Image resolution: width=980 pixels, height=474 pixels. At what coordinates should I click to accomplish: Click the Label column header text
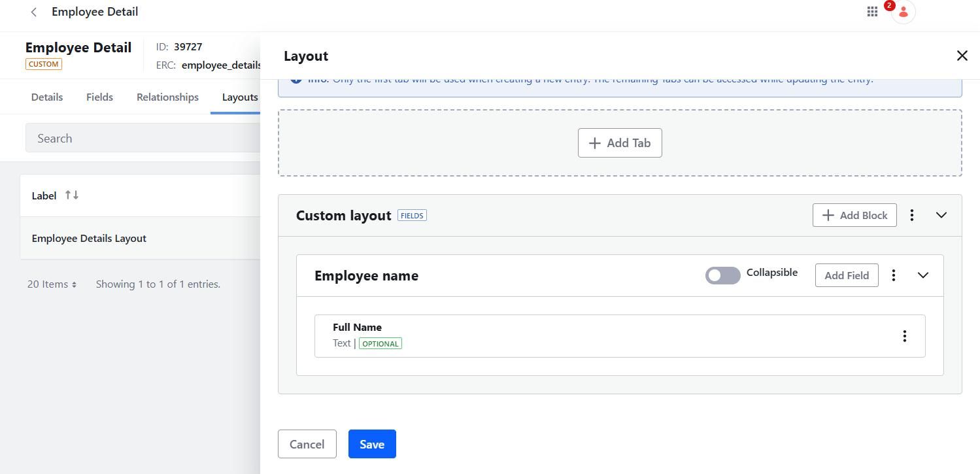44,195
